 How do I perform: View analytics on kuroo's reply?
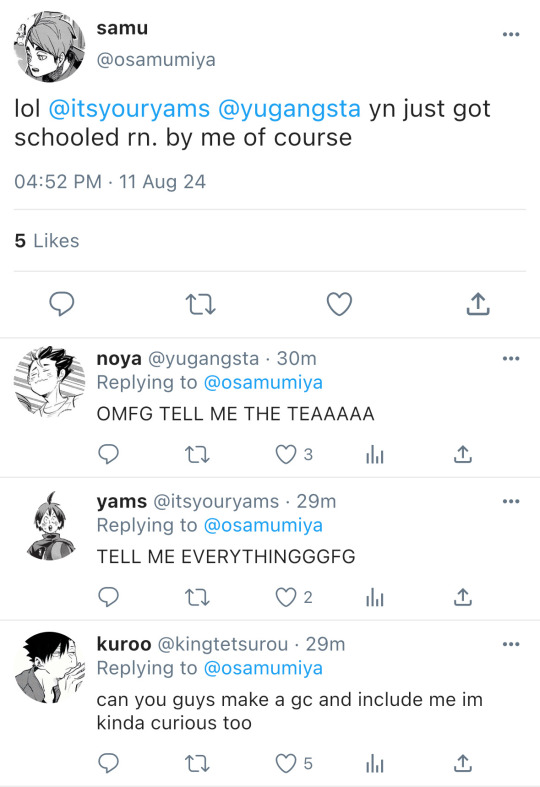pyautogui.click(x=375, y=764)
